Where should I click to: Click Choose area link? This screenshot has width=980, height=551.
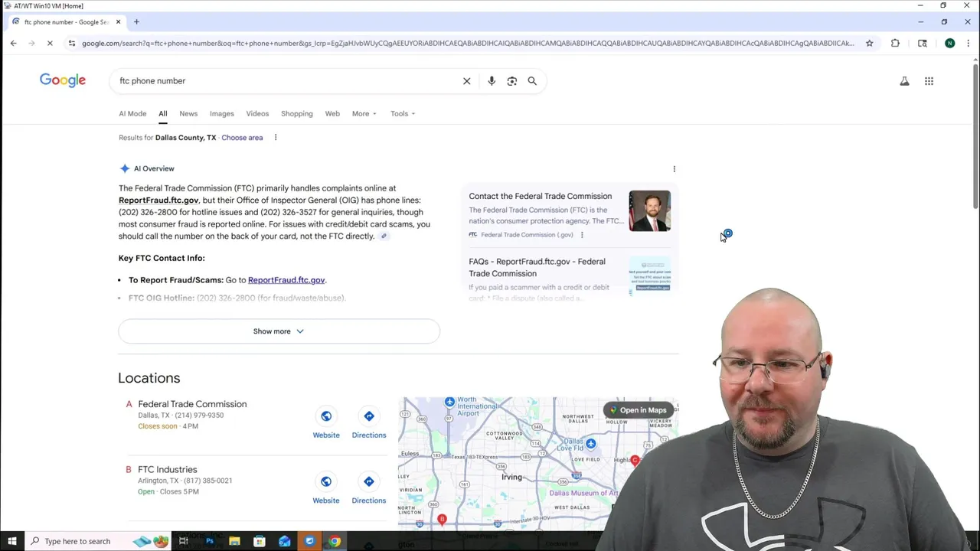(242, 138)
